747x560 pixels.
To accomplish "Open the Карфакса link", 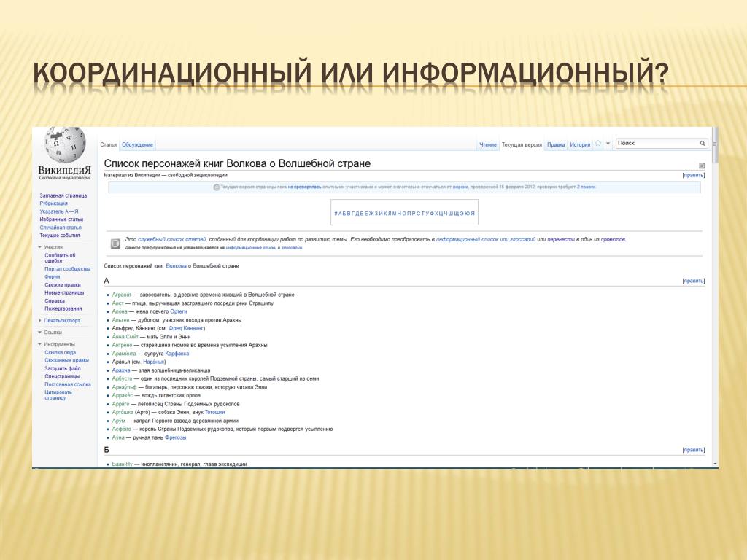I will pyautogui.click(x=177, y=354).
